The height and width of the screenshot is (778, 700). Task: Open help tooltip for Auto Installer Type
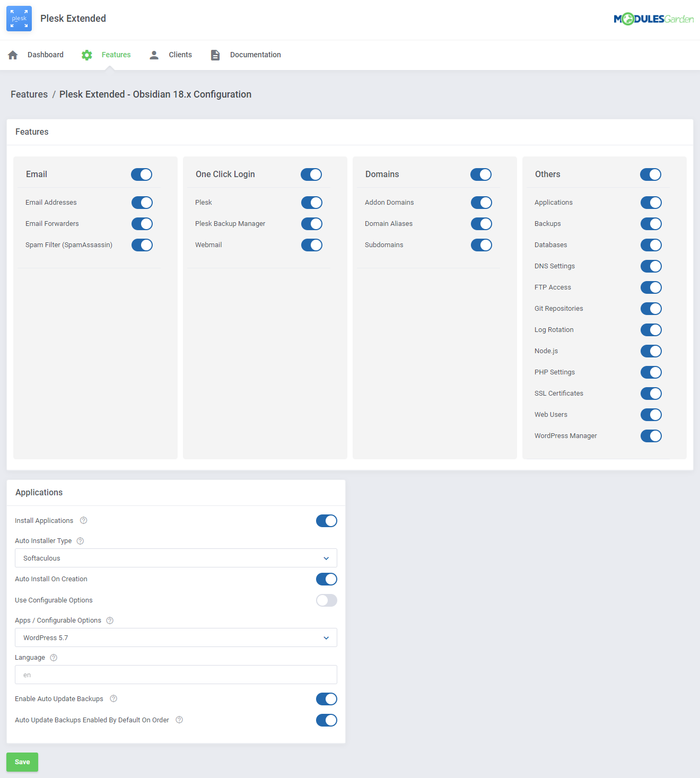point(80,541)
